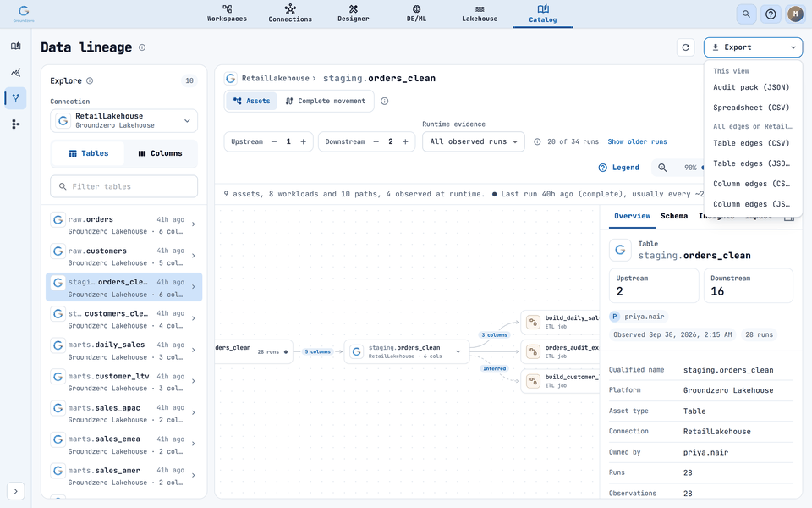Image resolution: width=812 pixels, height=508 pixels.
Task: Increase Downstream depth with plus button
Action: [405, 141]
